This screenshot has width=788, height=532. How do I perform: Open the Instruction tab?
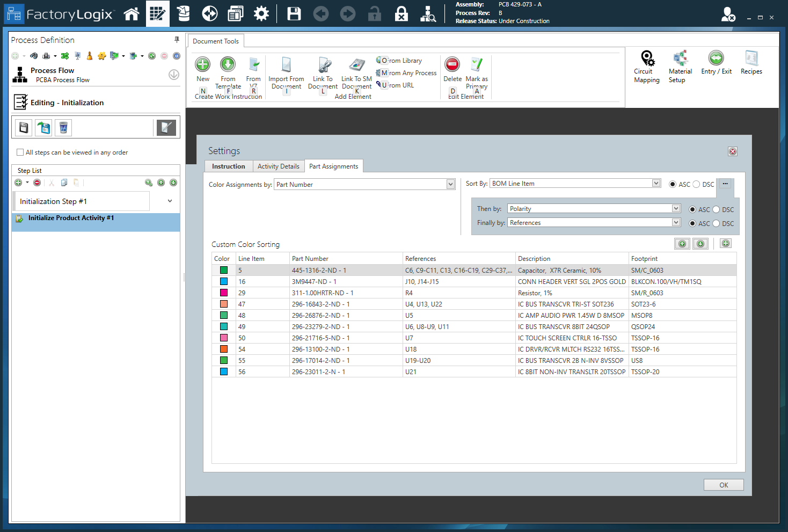coord(228,166)
